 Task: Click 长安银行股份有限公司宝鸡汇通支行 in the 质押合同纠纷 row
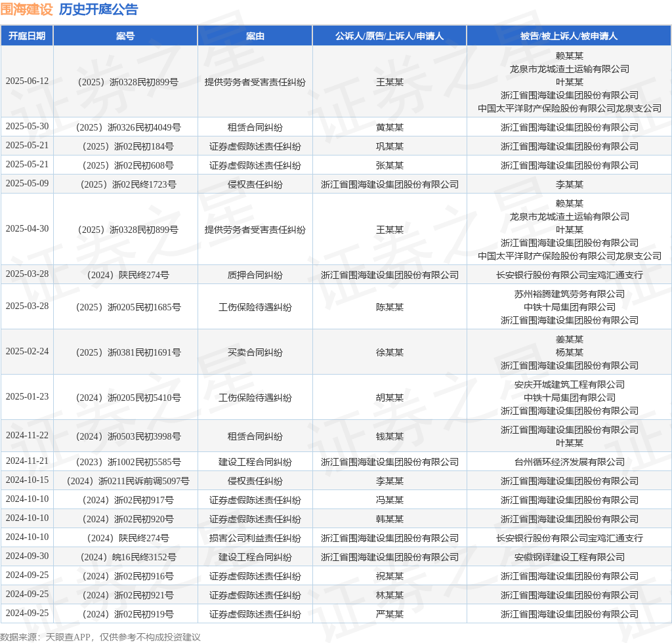pyautogui.click(x=569, y=275)
